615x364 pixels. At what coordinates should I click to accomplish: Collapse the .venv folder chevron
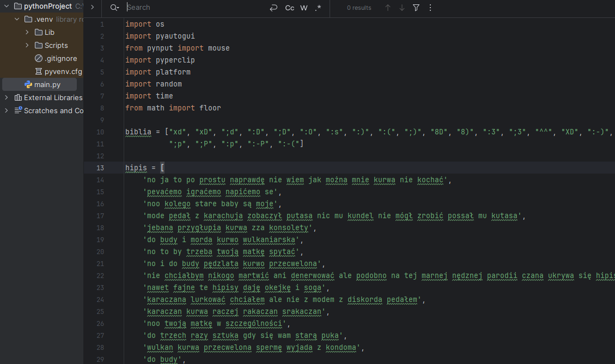[x=17, y=19]
